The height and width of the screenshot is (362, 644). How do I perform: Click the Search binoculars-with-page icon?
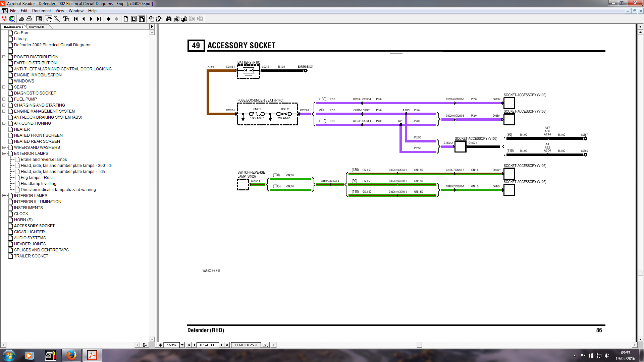tap(176, 19)
